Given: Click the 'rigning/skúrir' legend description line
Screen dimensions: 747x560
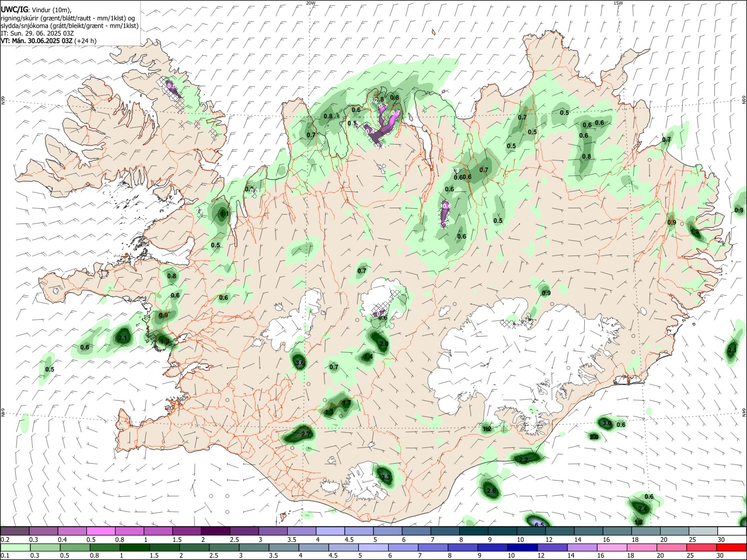Looking at the screenshot, I should [x=67, y=18].
